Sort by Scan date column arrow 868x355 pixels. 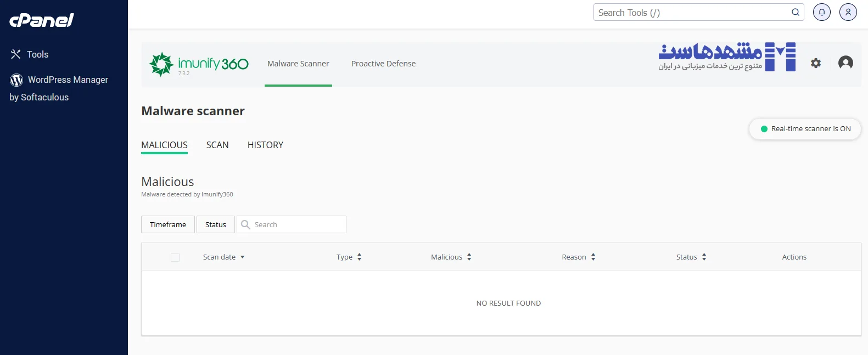click(x=242, y=257)
